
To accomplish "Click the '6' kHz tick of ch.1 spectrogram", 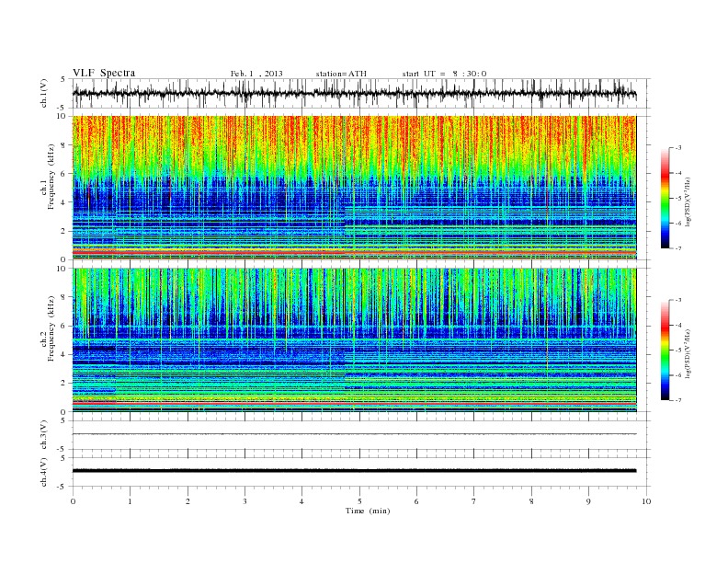I will click(x=64, y=173).
